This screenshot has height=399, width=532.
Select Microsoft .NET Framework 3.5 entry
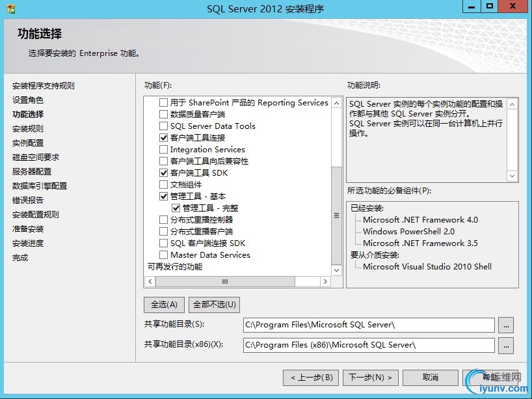point(420,243)
